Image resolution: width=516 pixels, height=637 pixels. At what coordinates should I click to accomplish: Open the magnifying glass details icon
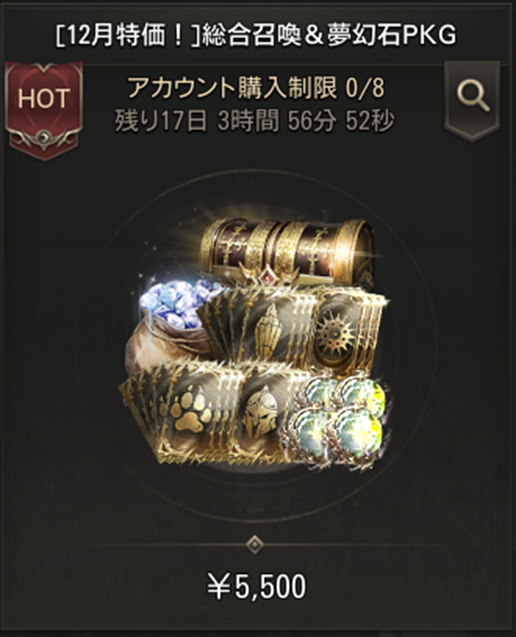coord(472,100)
